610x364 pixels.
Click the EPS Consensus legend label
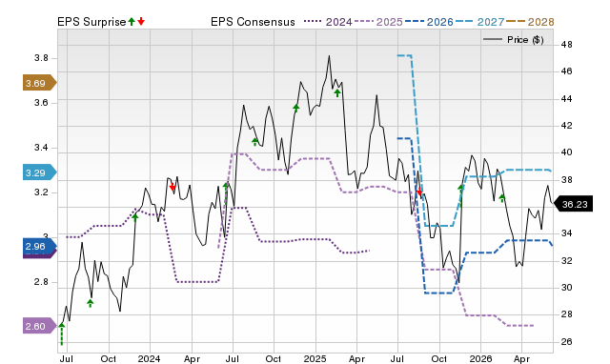pyautogui.click(x=253, y=22)
